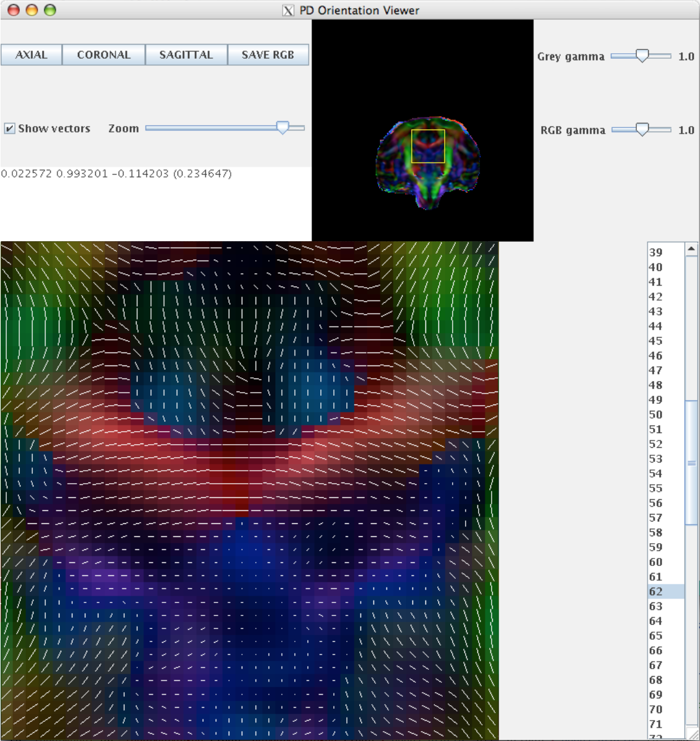The image size is (700, 741).
Task: Save the RGB image with SAVE RGB
Action: point(268,54)
